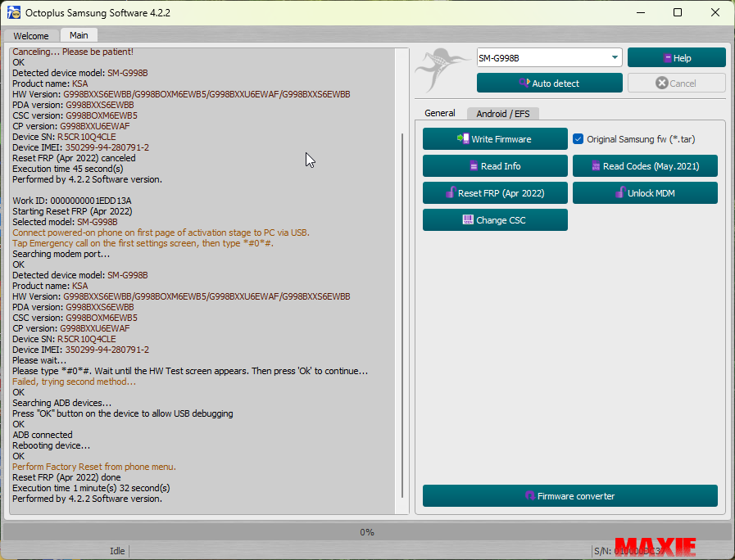Open the Firmware converter

[x=570, y=496]
